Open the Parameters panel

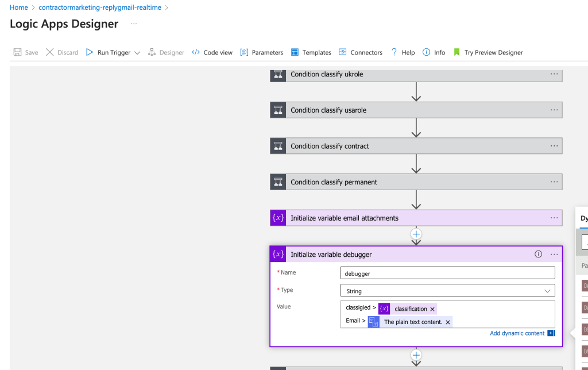point(262,52)
